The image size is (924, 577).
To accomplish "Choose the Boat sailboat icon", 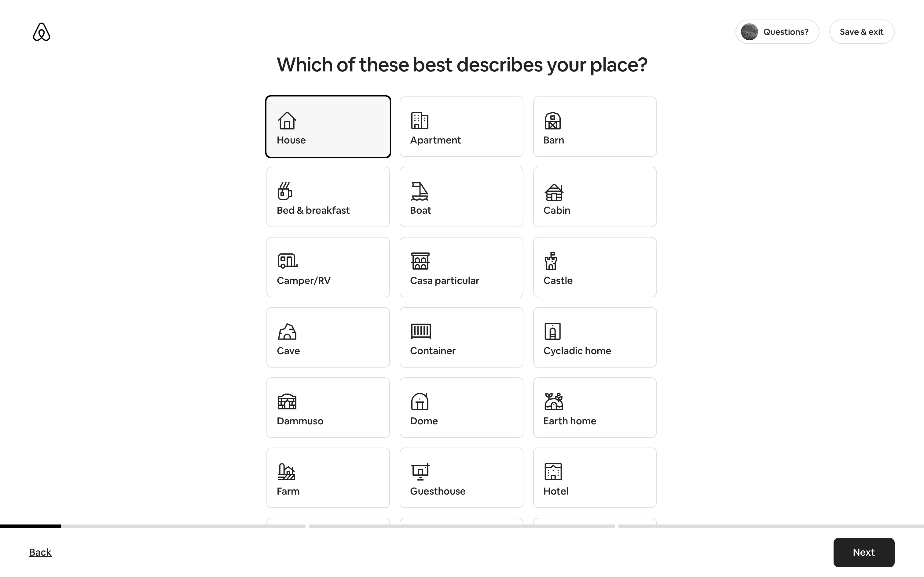I will click(419, 191).
